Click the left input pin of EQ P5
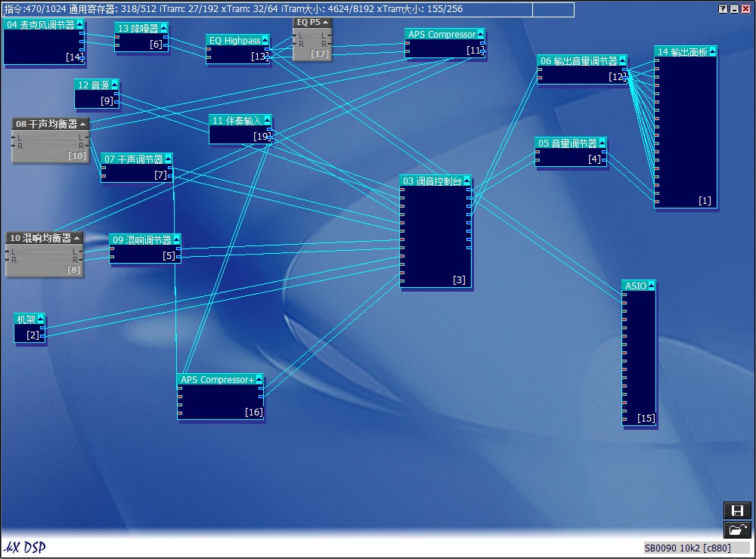756x559 pixels. coord(296,36)
